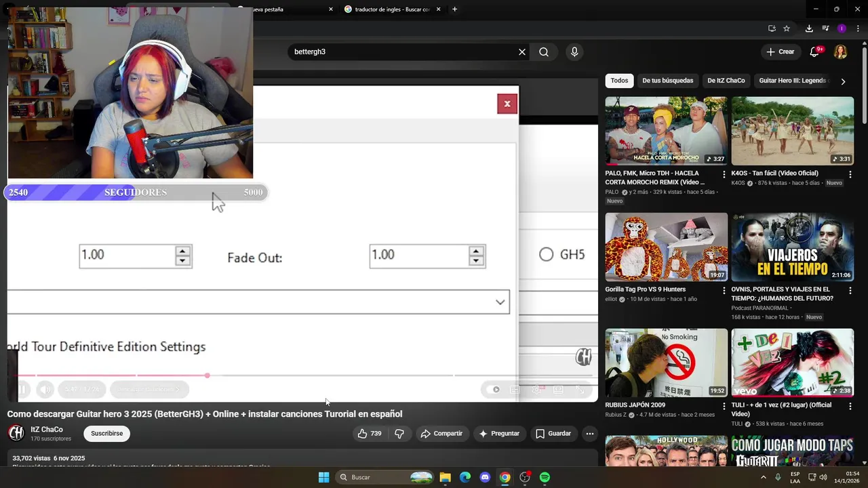Click the Guardar button

(553, 434)
